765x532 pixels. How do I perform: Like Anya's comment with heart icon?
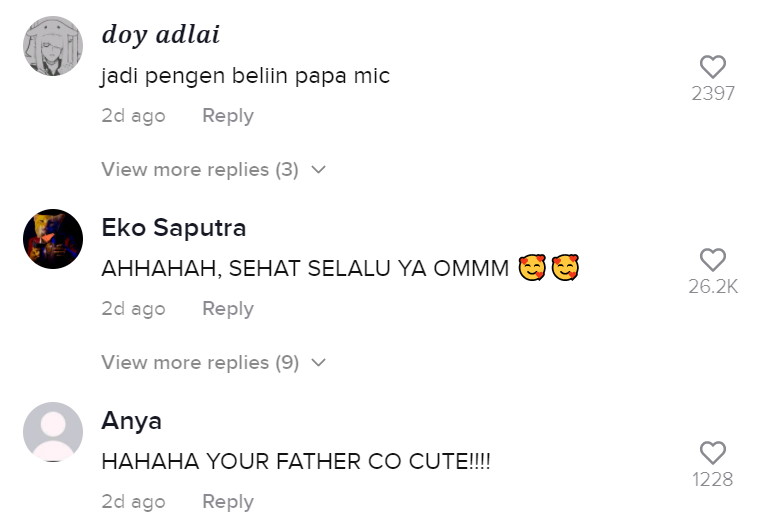(x=712, y=453)
